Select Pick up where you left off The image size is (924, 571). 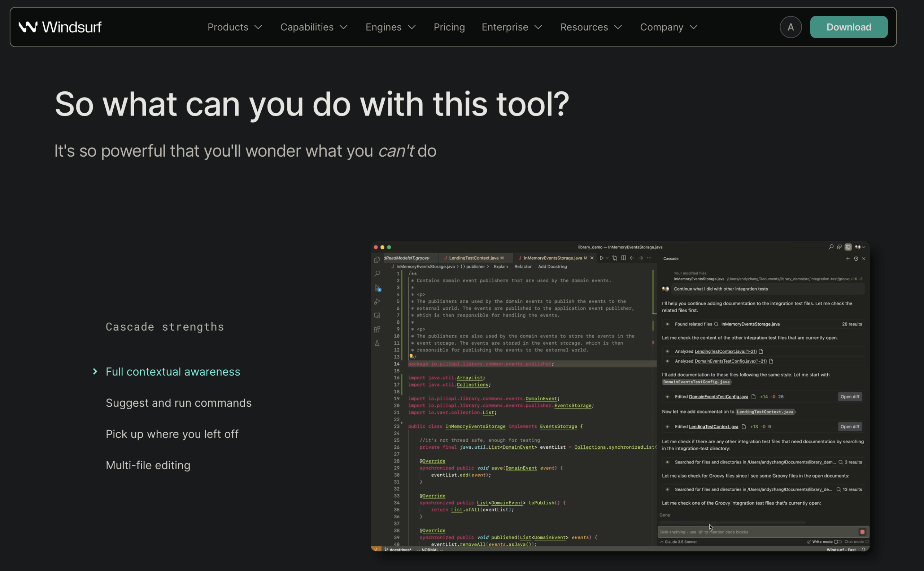click(172, 434)
